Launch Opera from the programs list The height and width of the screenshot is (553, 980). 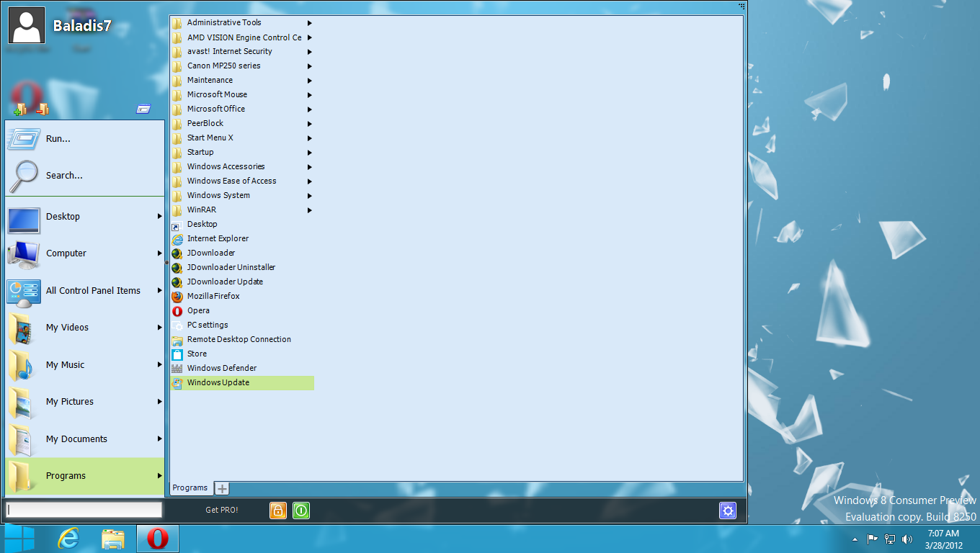pyautogui.click(x=242, y=310)
